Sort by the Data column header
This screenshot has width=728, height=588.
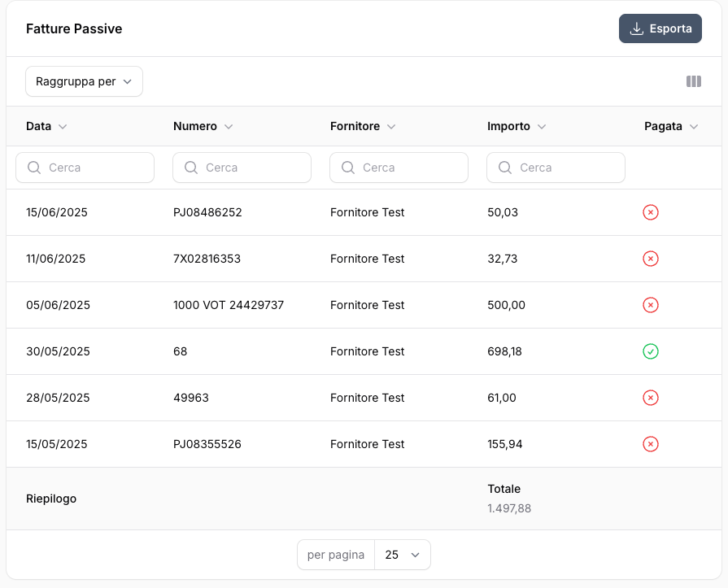(46, 126)
